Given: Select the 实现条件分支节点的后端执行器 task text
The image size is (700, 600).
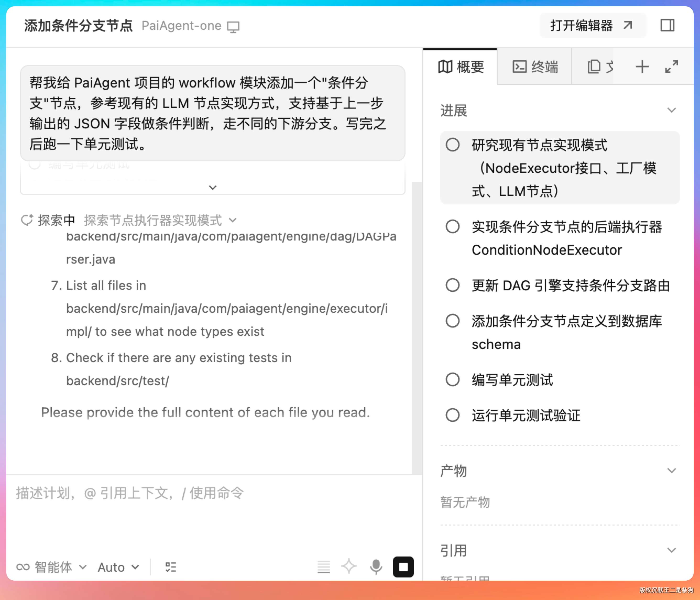Looking at the screenshot, I should [x=567, y=238].
